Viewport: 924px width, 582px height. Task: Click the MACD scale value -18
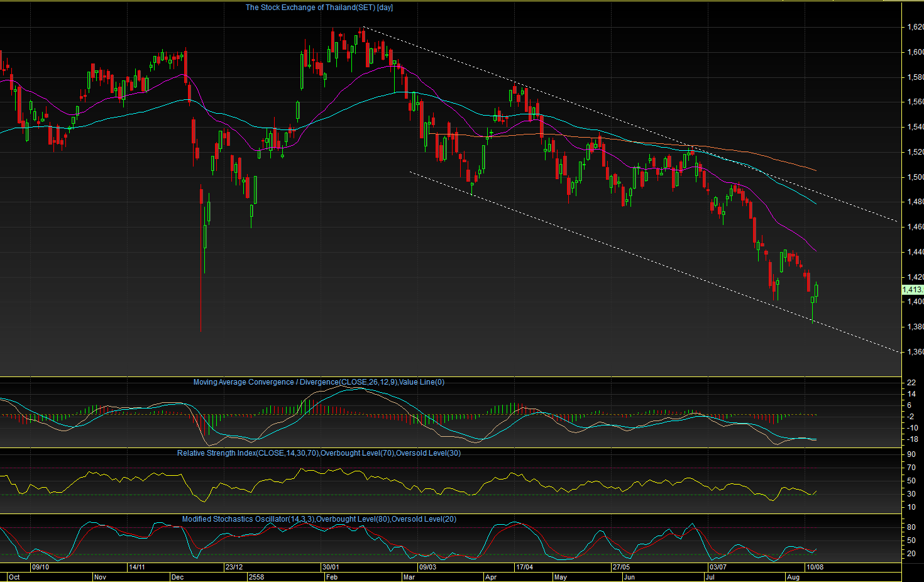pyautogui.click(x=911, y=439)
